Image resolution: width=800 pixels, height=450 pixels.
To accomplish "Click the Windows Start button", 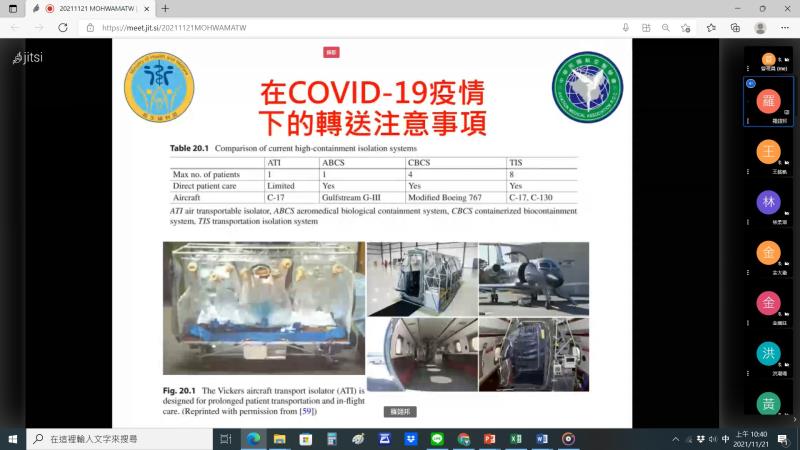I will (13, 438).
